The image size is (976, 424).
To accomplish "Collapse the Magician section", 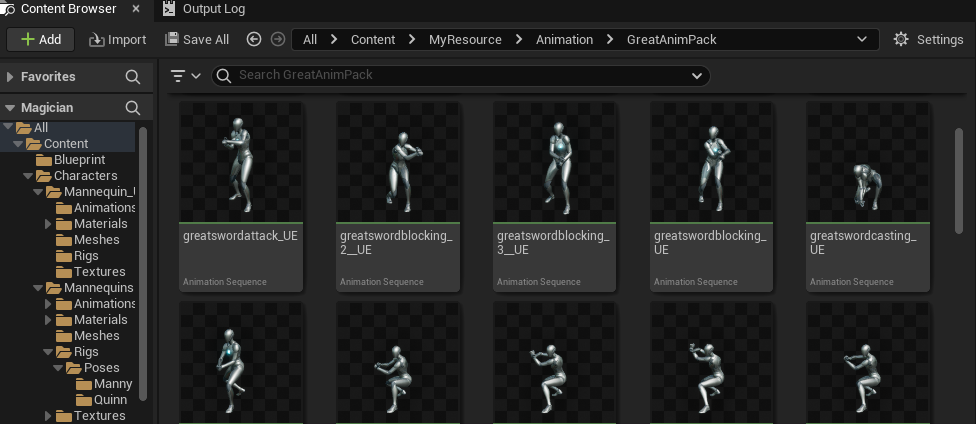I will click(x=10, y=108).
